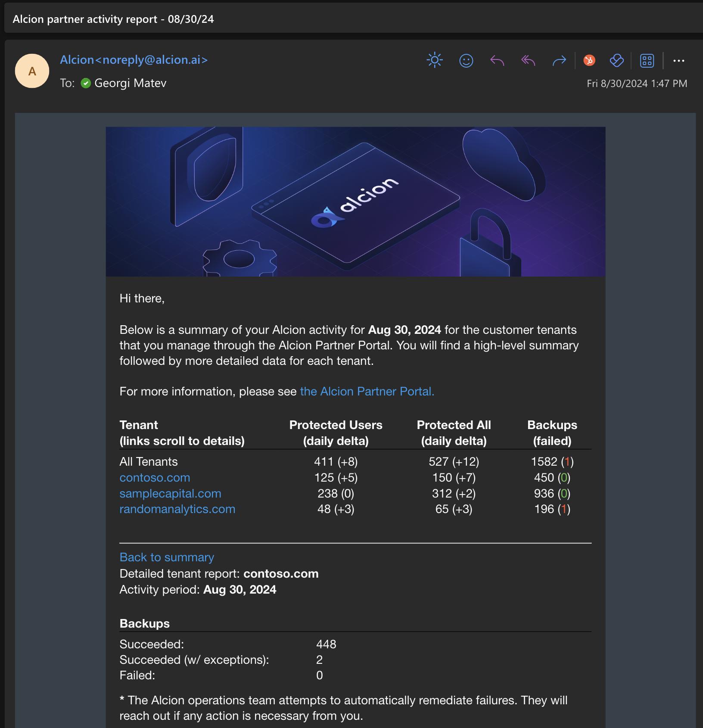The width and height of the screenshot is (703, 728).
Task: Jump to contoso.com tenant details
Action: point(155,477)
